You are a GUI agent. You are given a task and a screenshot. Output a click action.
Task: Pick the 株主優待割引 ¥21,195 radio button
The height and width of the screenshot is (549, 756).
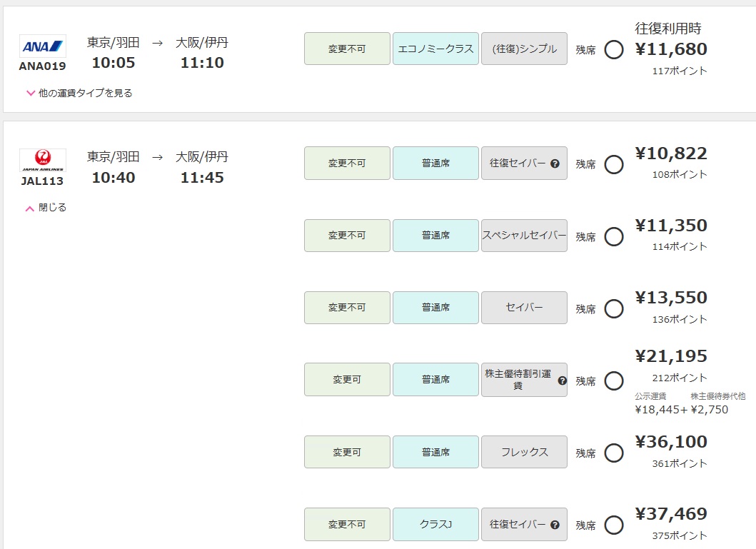coord(614,381)
